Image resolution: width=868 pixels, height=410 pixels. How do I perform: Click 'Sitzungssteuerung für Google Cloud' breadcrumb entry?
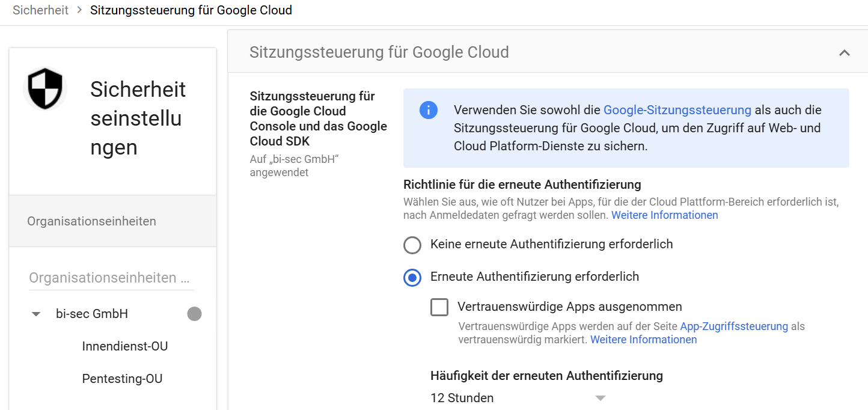[x=191, y=10]
